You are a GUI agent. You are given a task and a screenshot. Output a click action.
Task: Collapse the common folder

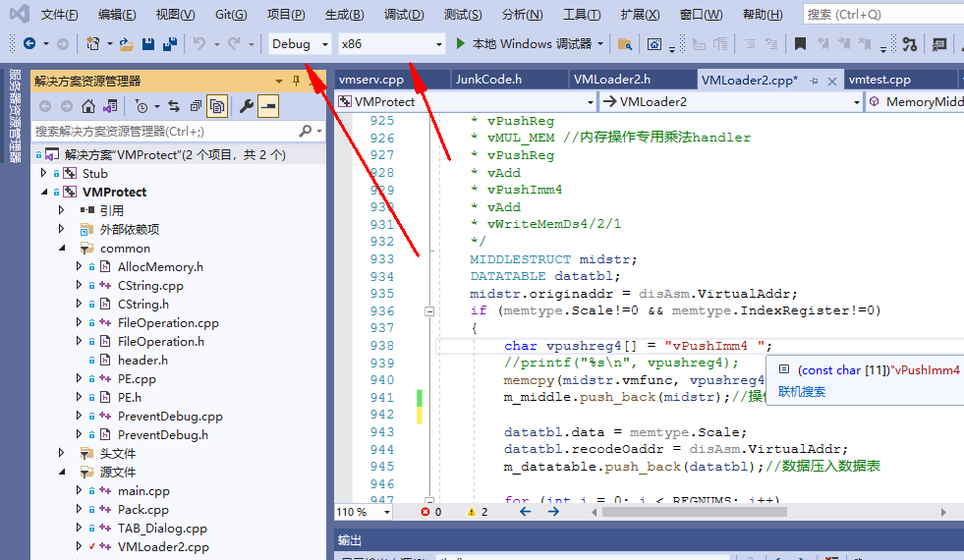click(x=62, y=248)
